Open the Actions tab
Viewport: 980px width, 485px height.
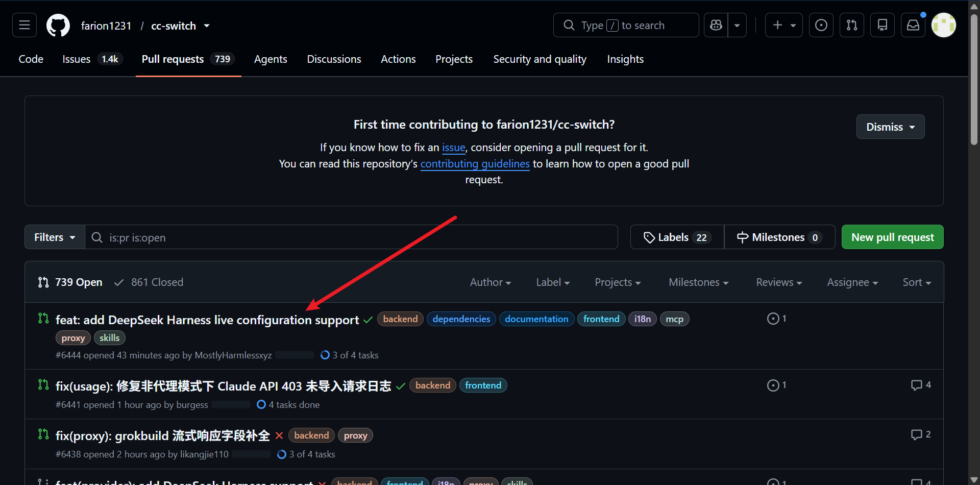click(398, 59)
